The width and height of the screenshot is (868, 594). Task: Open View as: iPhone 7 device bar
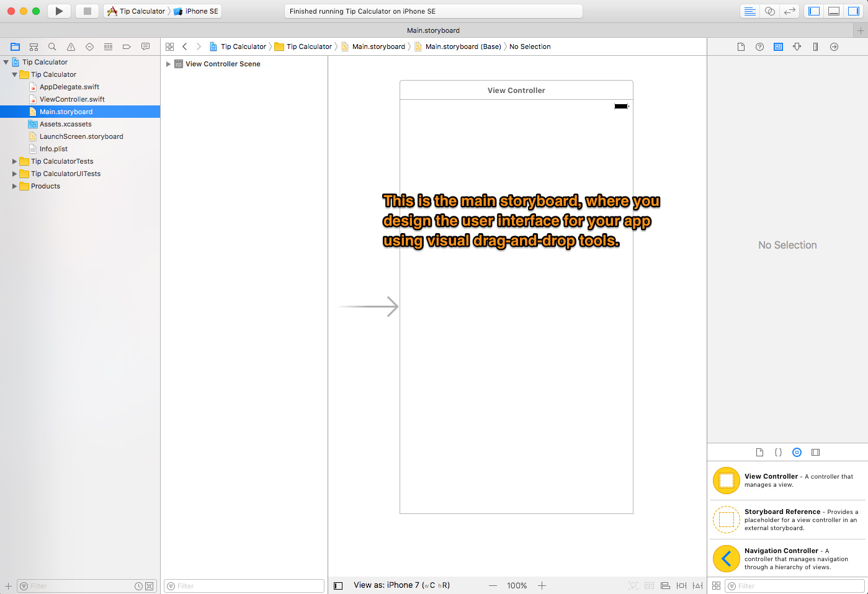tap(401, 585)
